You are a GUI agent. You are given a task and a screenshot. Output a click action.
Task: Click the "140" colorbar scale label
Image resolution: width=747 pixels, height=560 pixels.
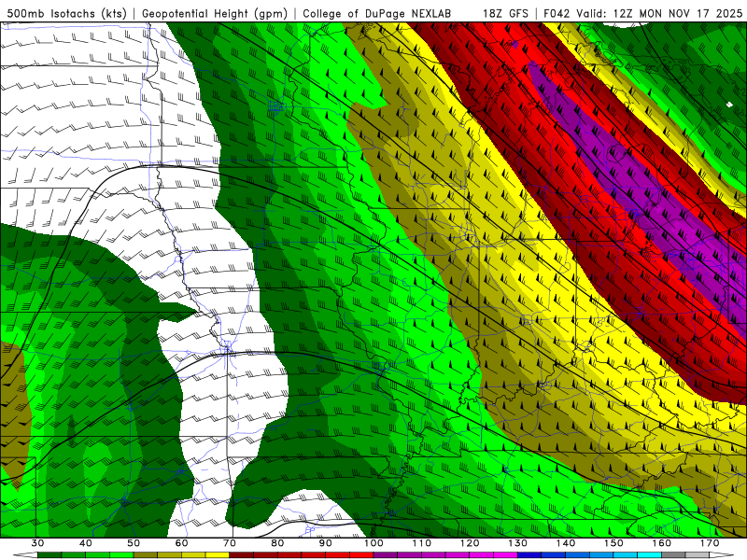coord(566,543)
